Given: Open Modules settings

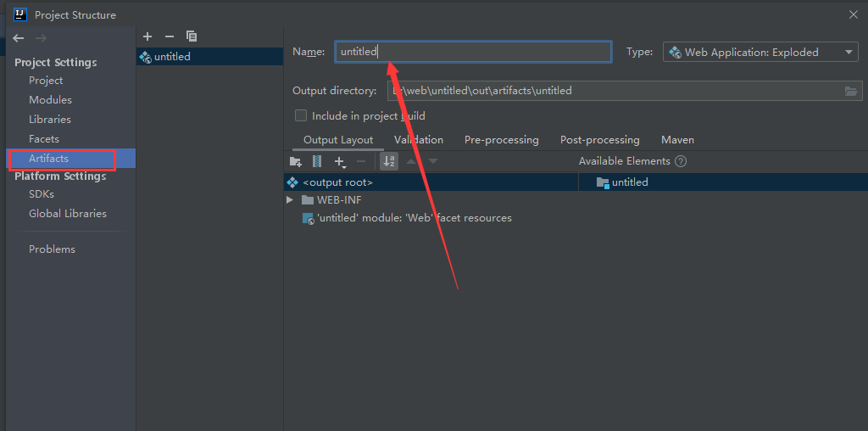Looking at the screenshot, I should coord(50,100).
